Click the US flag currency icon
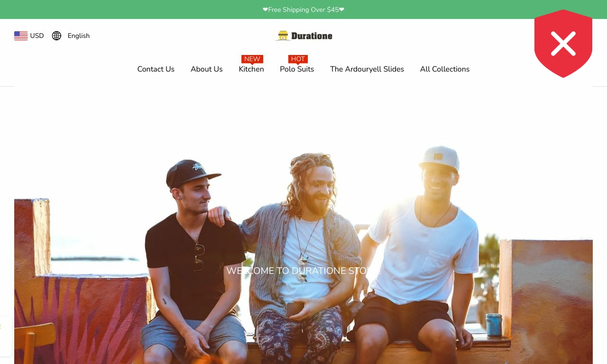This screenshot has height=364, width=607. click(x=21, y=36)
